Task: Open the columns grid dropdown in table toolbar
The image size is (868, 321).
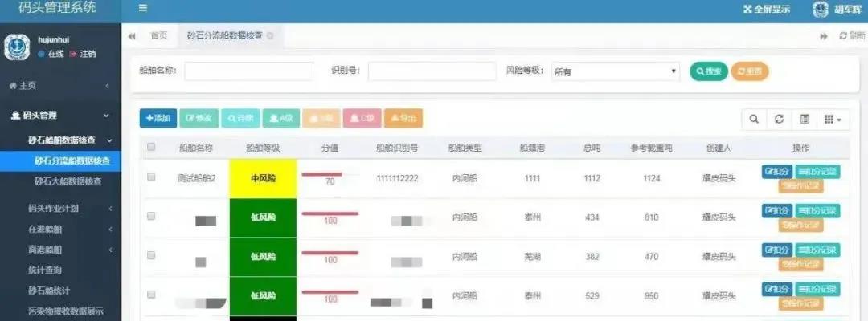Action: 833,119
